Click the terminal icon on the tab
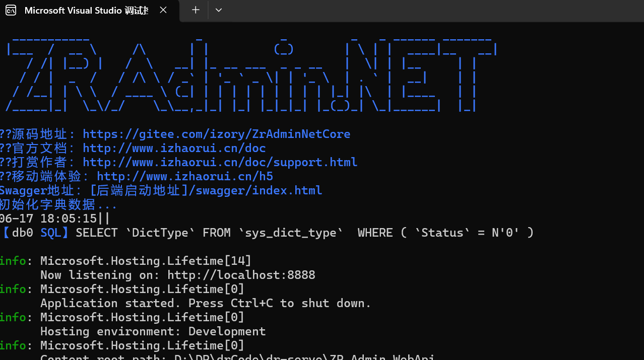This screenshot has width=644, height=360. (x=11, y=11)
